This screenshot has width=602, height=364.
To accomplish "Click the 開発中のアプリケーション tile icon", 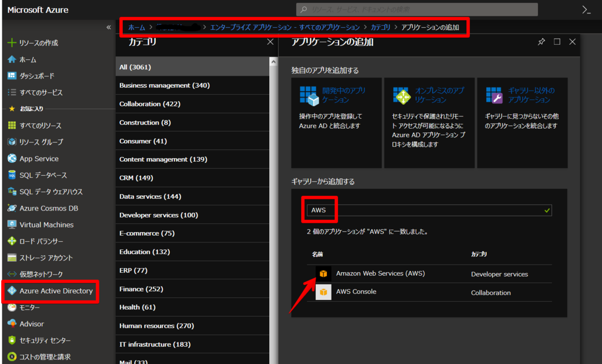I will tap(309, 96).
